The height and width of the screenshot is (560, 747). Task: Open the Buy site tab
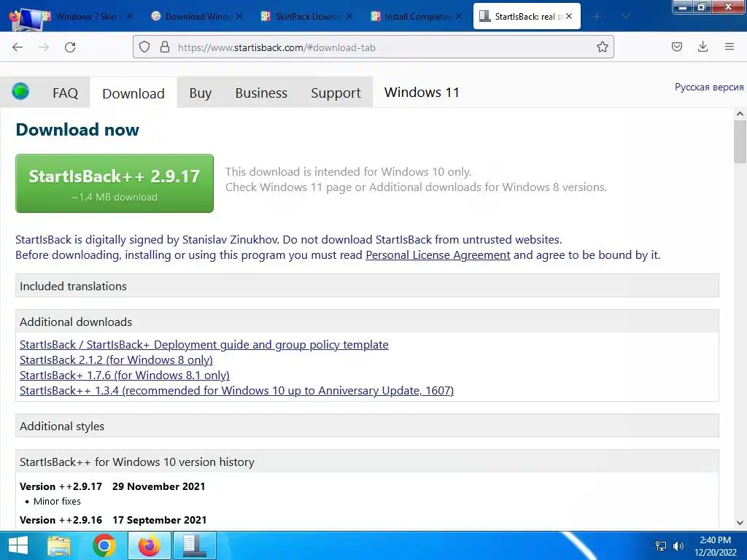200,93
